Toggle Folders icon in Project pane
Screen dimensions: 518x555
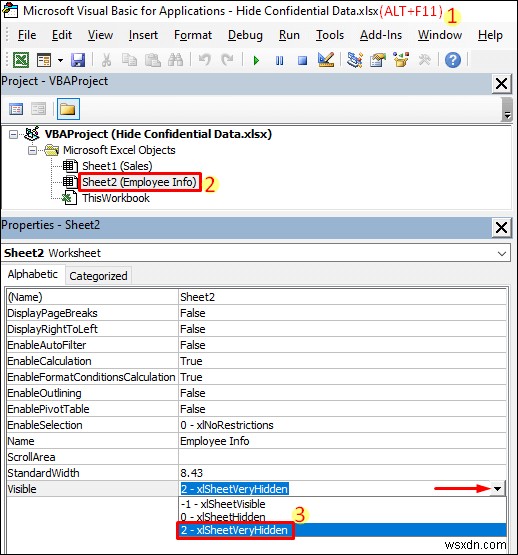(68, 109)
